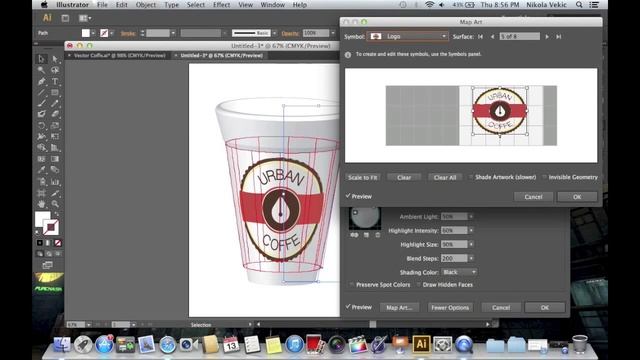This screenshot has height=360, width=640.
Task: Open the Effect menu
Action: 222,5
